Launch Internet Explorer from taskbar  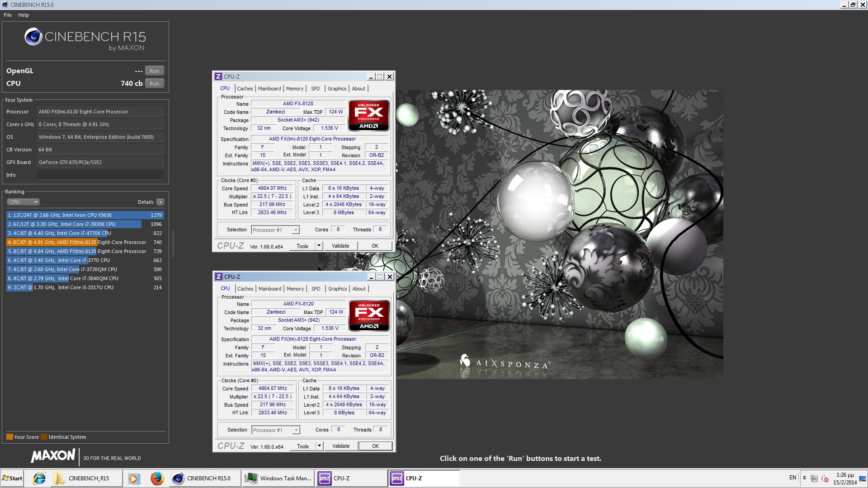[x=39, y=479]
